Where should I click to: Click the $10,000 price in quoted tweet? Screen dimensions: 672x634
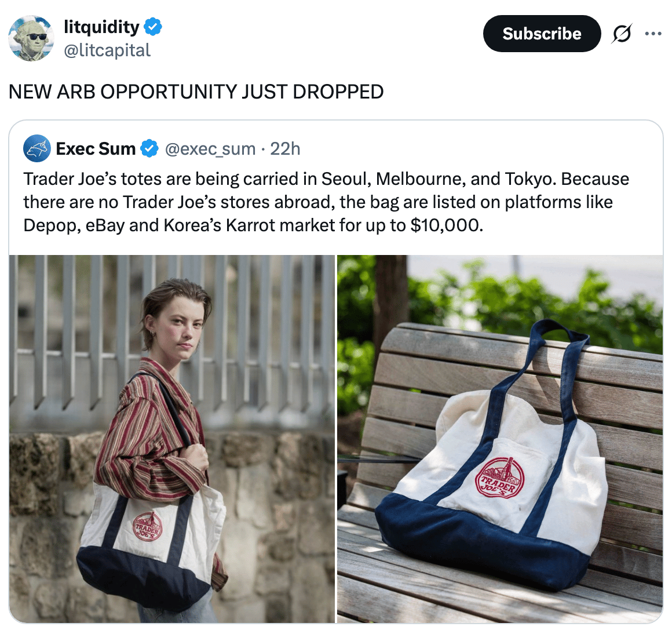pos(447,225)
